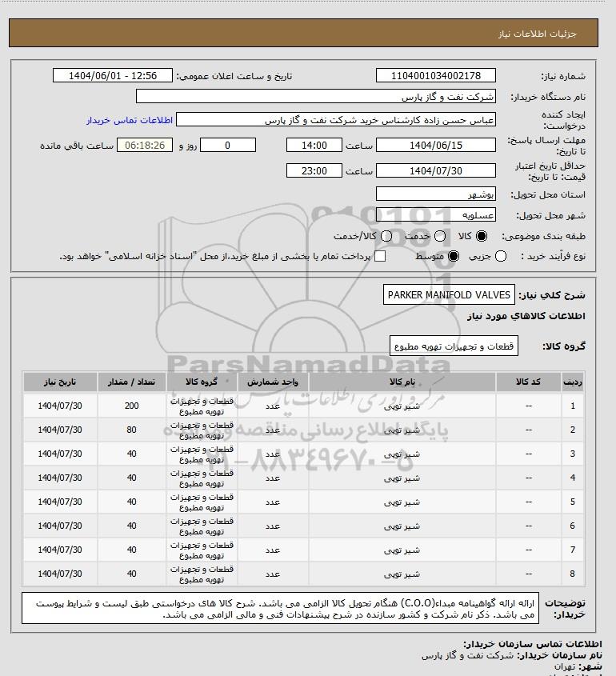Select the خدمت radio button
The width and height of the screenshot is (616, 676).
[440, 236]
